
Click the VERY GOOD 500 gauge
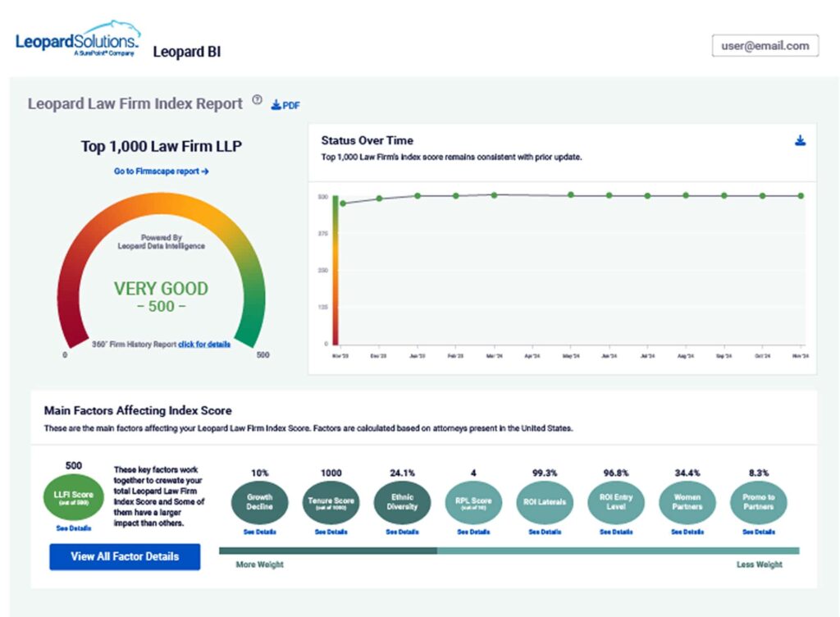(x=162, y=273)
